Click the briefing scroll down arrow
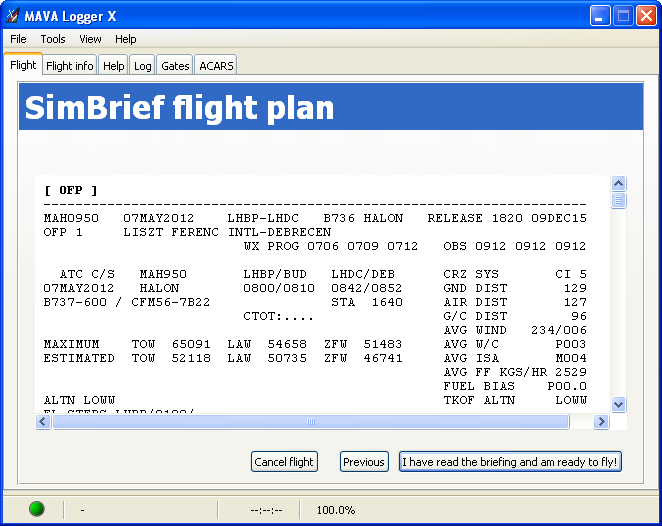Image resolution: width=662 pixels, height=526 pixels. (619, 404)
